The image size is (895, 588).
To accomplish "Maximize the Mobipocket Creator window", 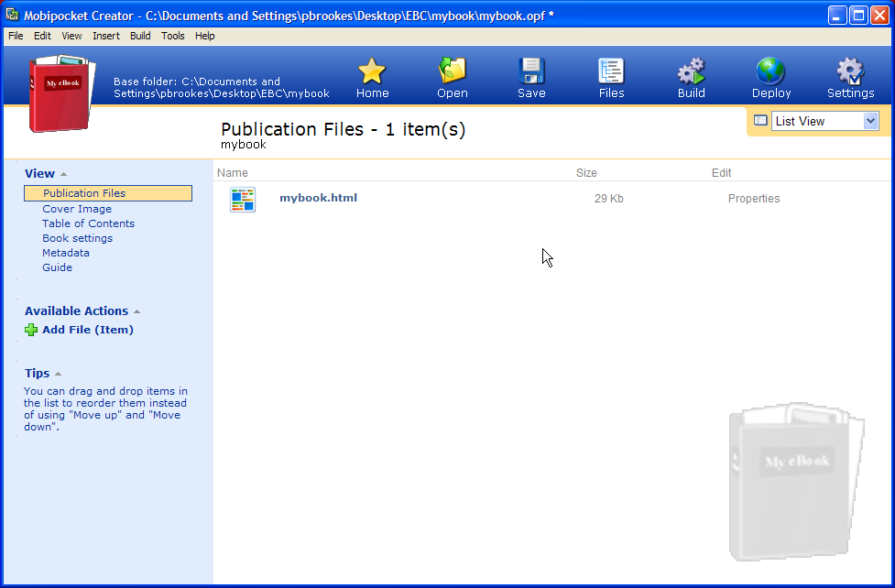I will pos(858,16).
